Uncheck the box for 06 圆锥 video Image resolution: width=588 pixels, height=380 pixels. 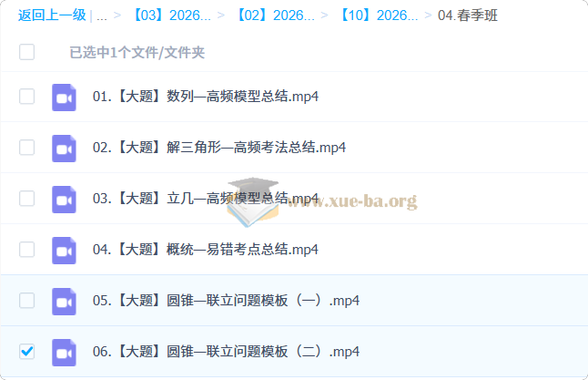27,352
